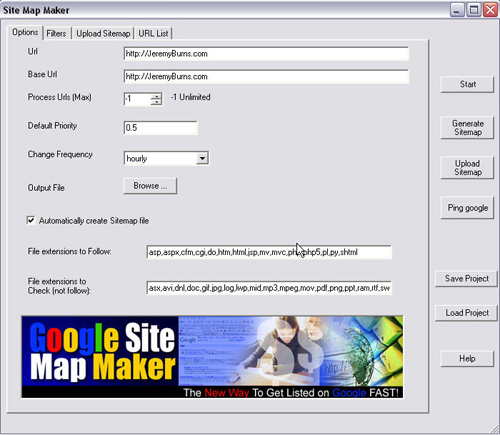Click the 'Change Frequency' label

tap(60, 154)
